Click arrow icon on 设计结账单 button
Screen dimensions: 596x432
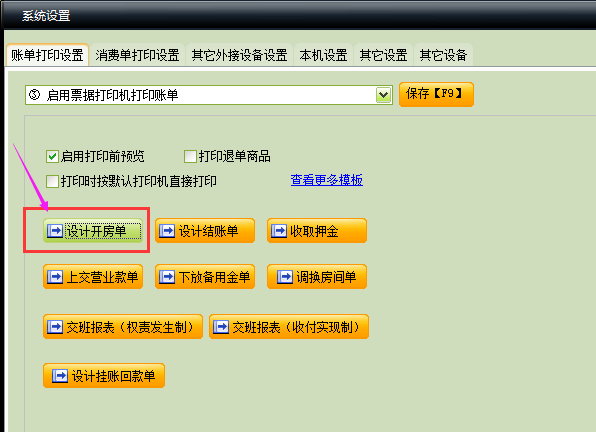coord(167,230)
